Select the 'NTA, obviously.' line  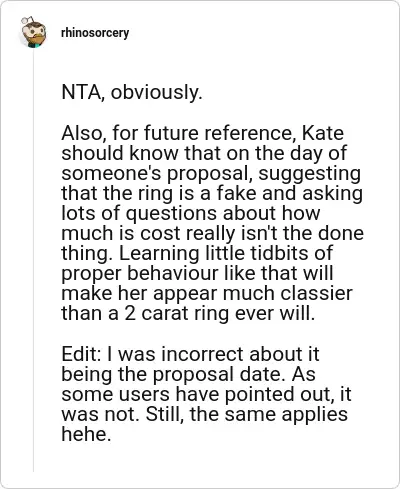pos(132,92)
